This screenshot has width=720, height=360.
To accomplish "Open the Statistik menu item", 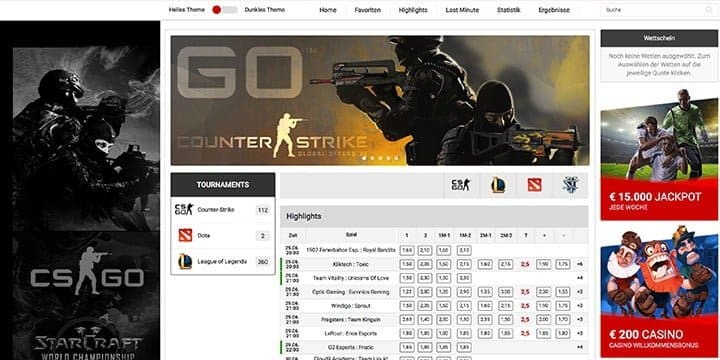I will pyautogui.click(x=508, y=10).
